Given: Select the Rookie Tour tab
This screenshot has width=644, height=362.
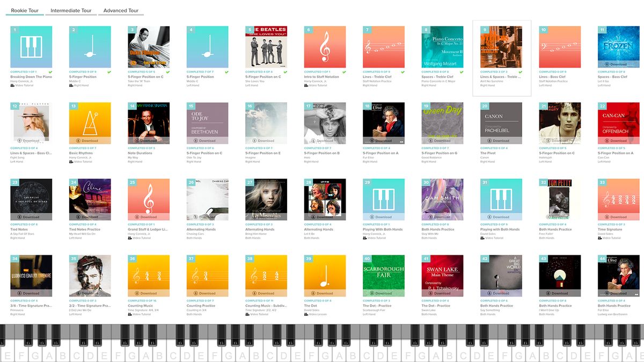Looking at the screenshot, I should (x=24, y=10).
